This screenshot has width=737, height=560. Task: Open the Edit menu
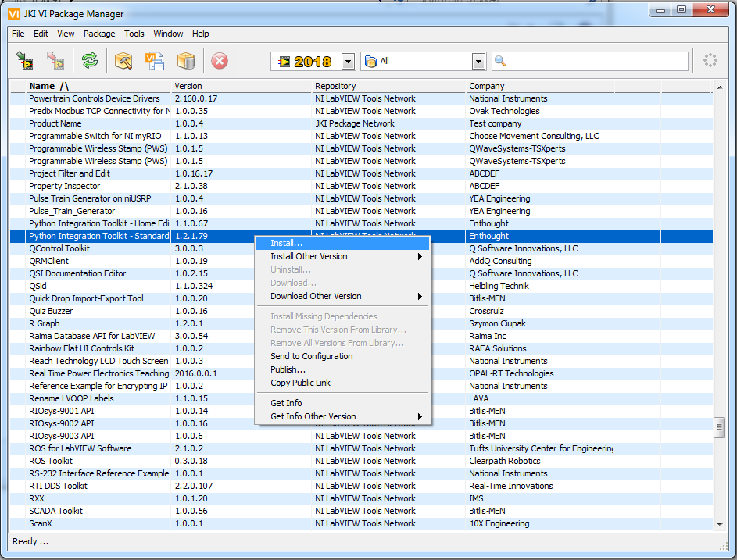41,34
